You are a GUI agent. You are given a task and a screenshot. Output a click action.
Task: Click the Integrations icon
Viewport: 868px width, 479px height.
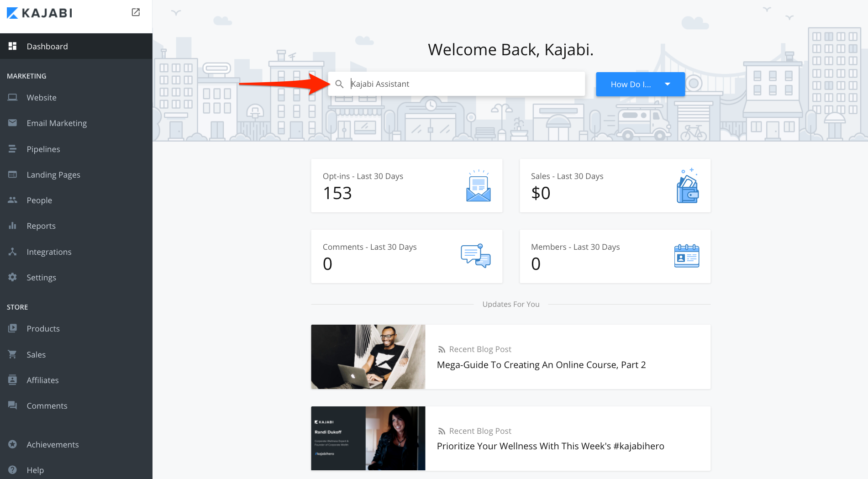[x=12, y=252]
